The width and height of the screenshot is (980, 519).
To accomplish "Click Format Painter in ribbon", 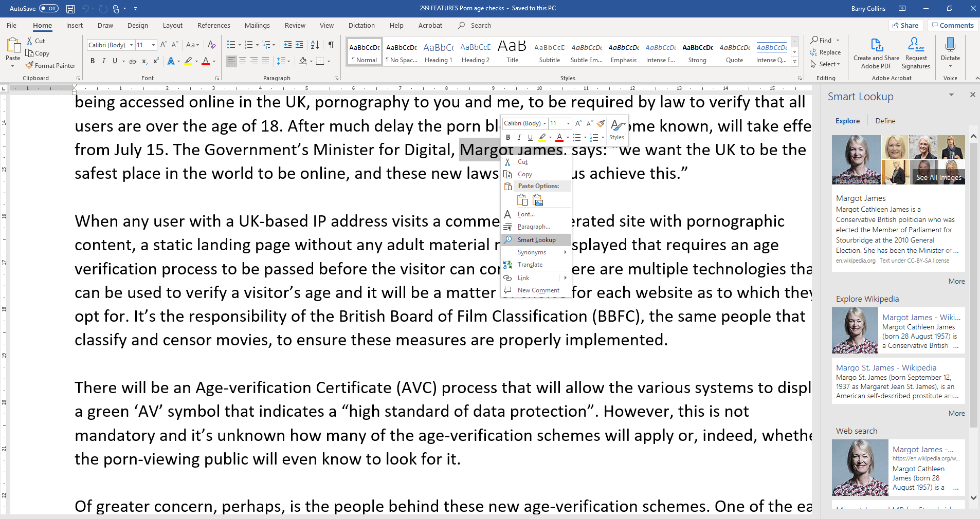I will point(51,66).
